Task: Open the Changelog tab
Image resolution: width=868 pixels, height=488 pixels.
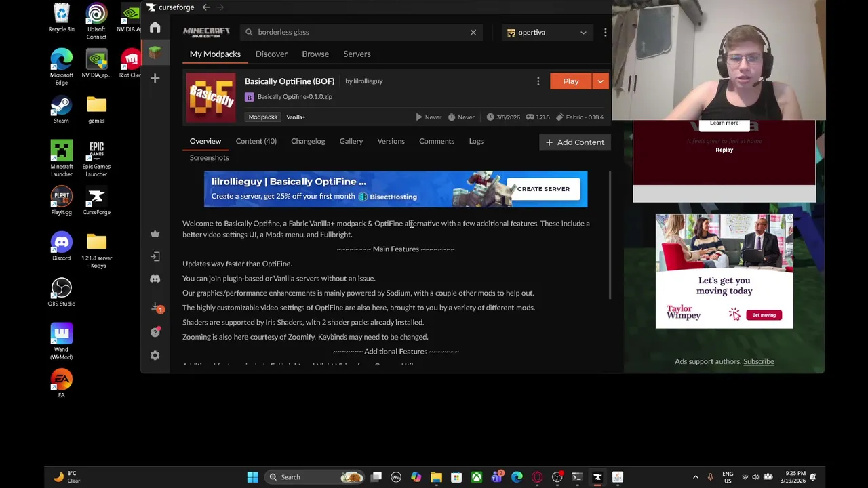Action: (x=308, y=141)
